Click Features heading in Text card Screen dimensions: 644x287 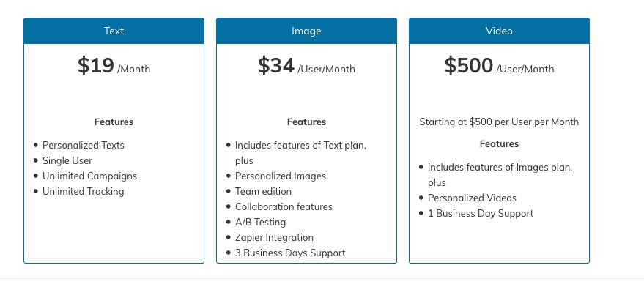coord(114,122)
